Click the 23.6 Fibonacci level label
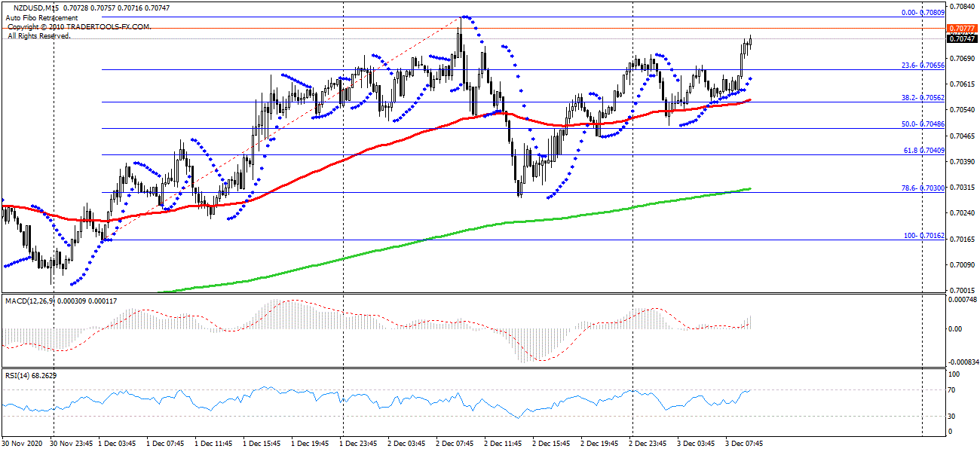The width and height of the screenshot is (980, 452). [x=923, y=66]
